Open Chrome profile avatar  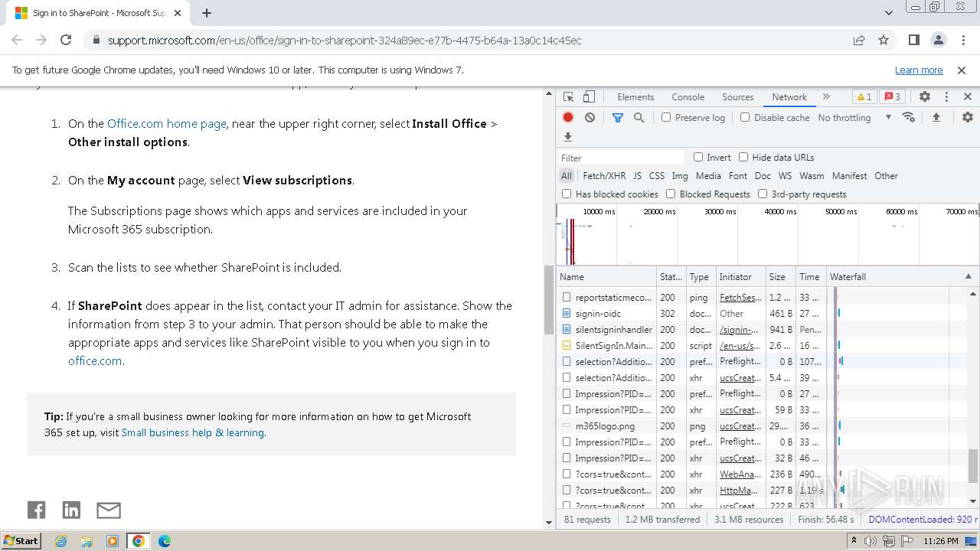(939, 40)
